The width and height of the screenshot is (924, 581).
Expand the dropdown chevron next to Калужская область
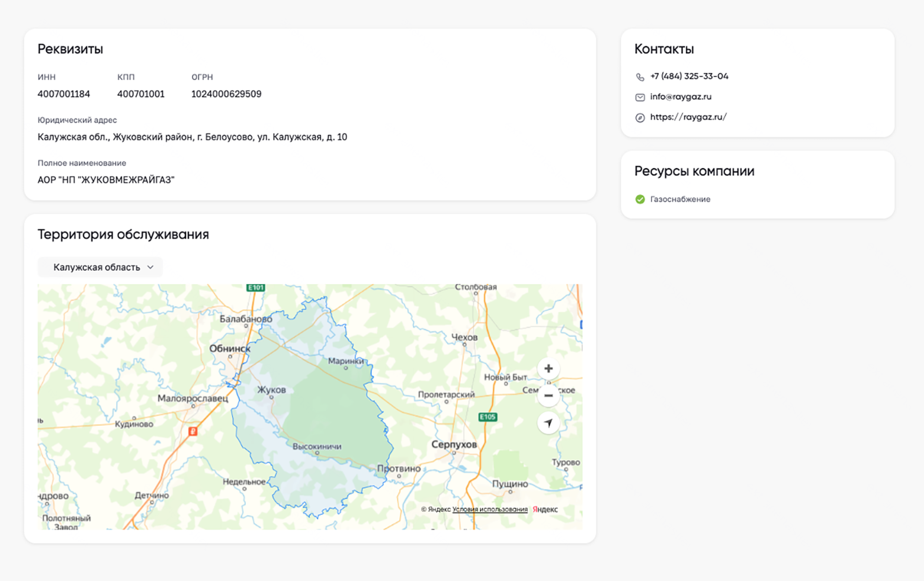pos(150,267)
